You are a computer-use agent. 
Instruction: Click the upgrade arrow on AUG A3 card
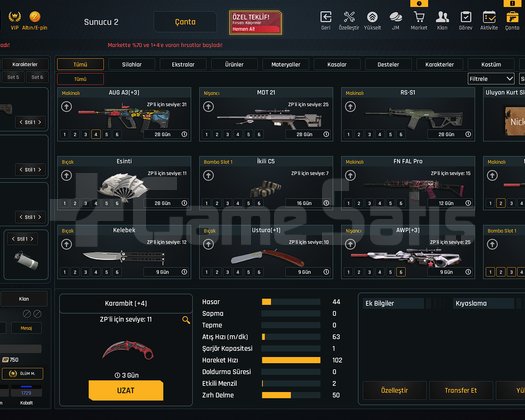(x=66, y=107)
